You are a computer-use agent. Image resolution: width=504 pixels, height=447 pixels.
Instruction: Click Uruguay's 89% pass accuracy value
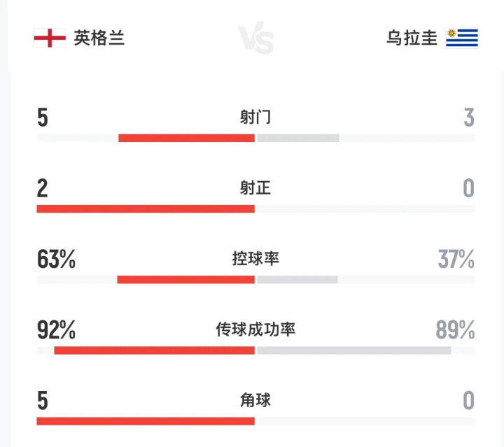(455, 330)
